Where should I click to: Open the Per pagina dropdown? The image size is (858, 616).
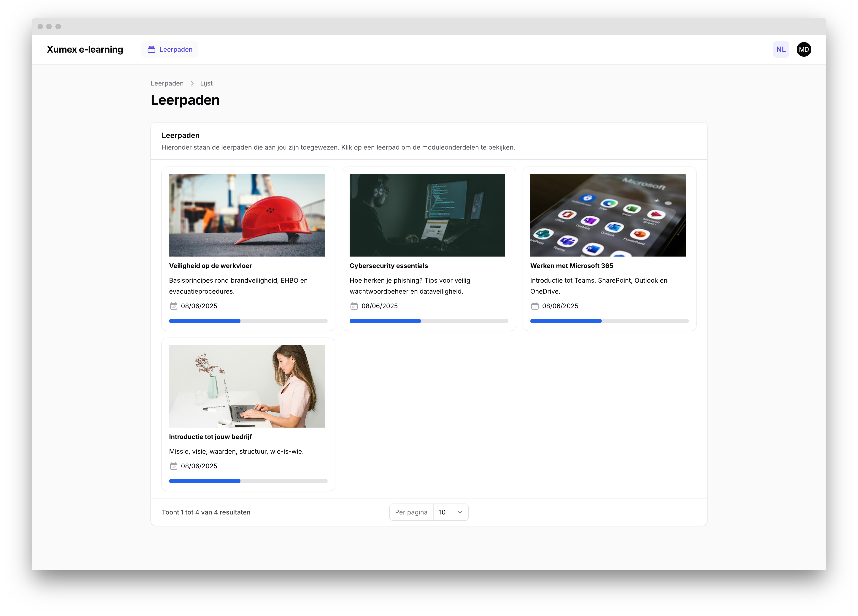(x=450, y=512)
